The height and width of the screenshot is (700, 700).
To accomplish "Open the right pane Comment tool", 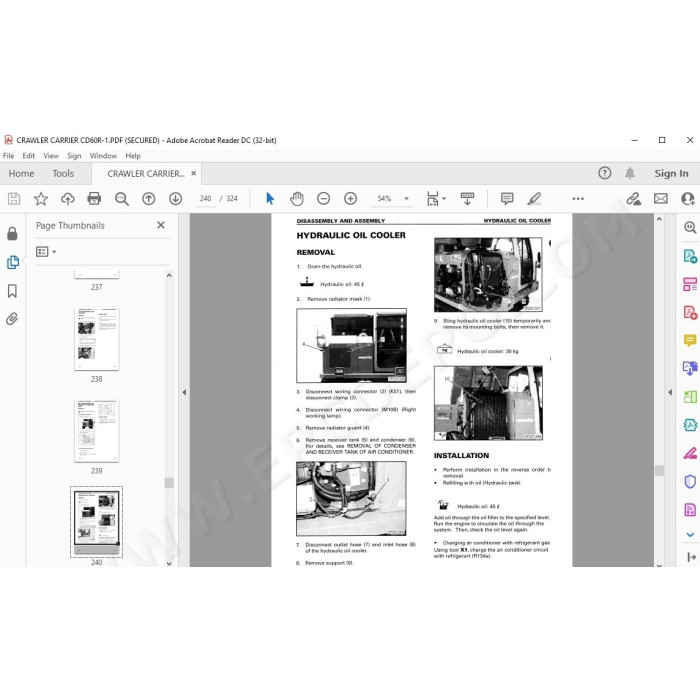I will pos(690,341).
